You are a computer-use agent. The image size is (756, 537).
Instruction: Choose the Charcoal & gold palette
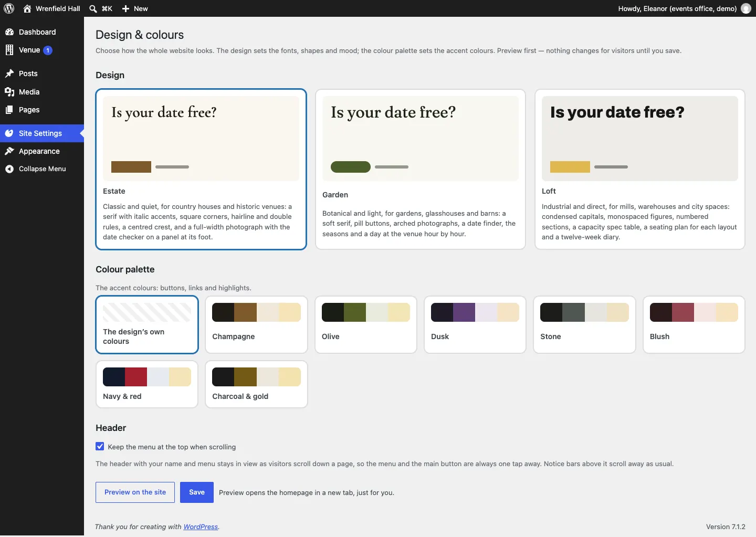tap(256, 384)
